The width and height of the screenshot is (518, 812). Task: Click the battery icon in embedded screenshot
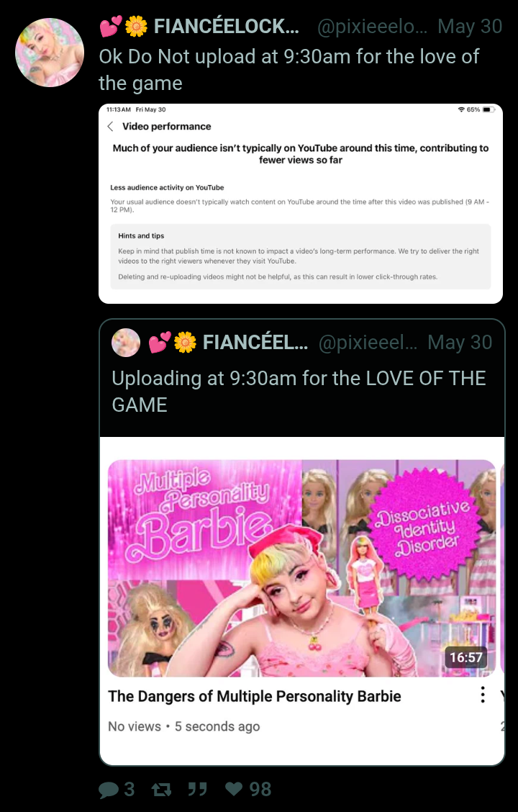489,110
